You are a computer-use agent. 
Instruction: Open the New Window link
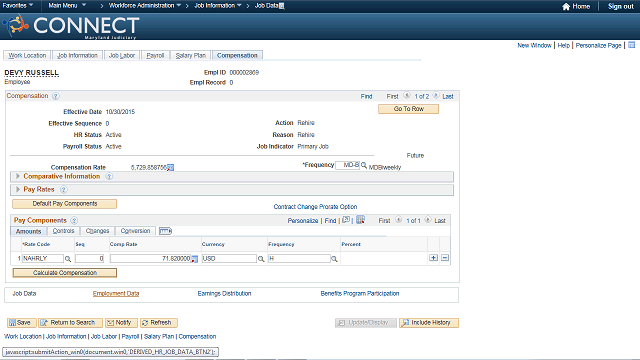pyautogui.click(x=534, y=45)
